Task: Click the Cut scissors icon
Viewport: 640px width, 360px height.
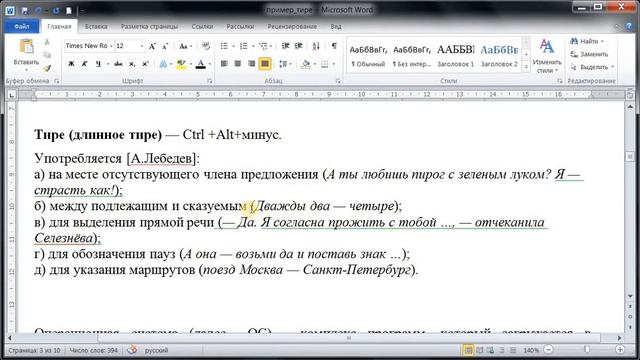Action: click(47, 42)
